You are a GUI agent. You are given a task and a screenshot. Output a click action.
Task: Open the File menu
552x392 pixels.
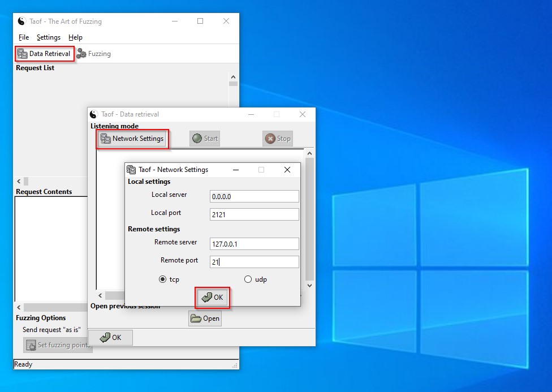tap(24, 37)
